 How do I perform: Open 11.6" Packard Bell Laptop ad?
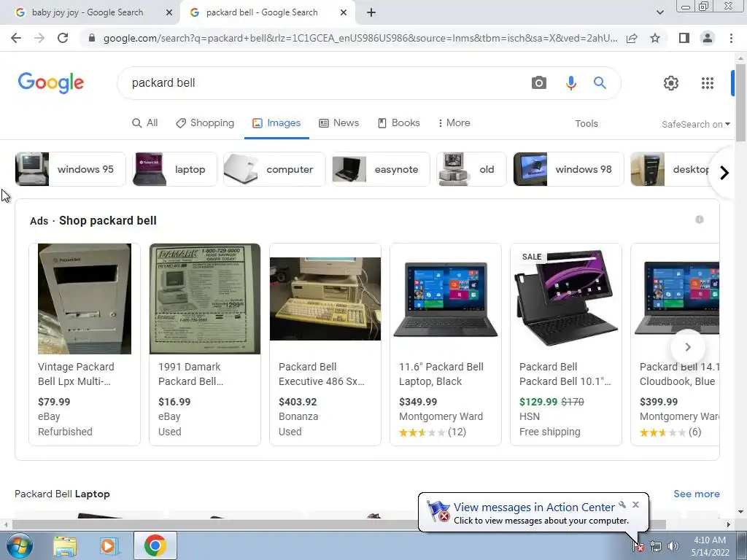[446, 344]
